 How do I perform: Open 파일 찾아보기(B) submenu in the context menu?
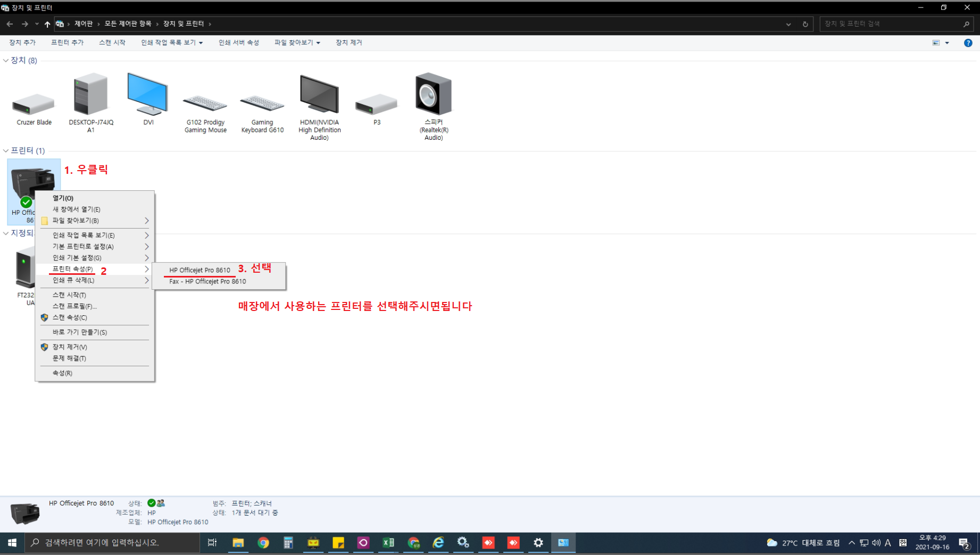[95, 221]
